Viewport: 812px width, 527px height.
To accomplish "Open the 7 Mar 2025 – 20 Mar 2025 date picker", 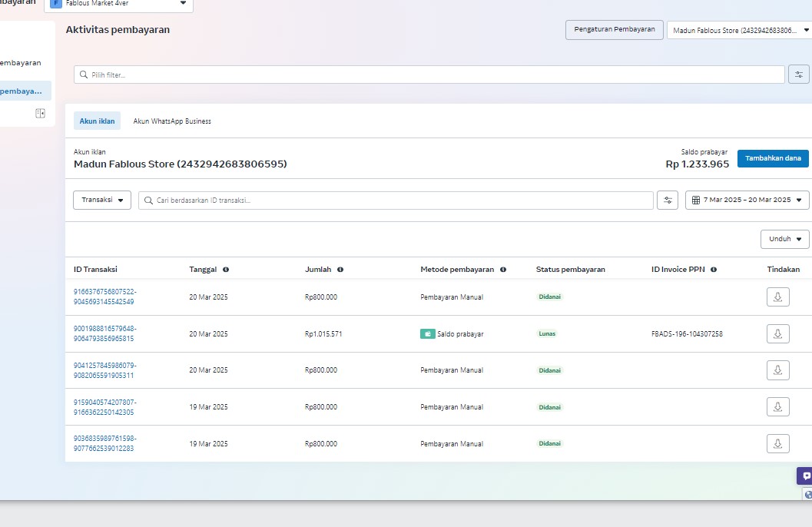I will 747,201.
